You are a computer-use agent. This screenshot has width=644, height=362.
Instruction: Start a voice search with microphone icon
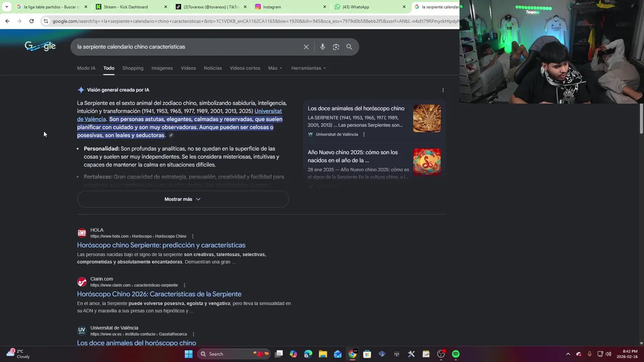[x=323, y=47]
